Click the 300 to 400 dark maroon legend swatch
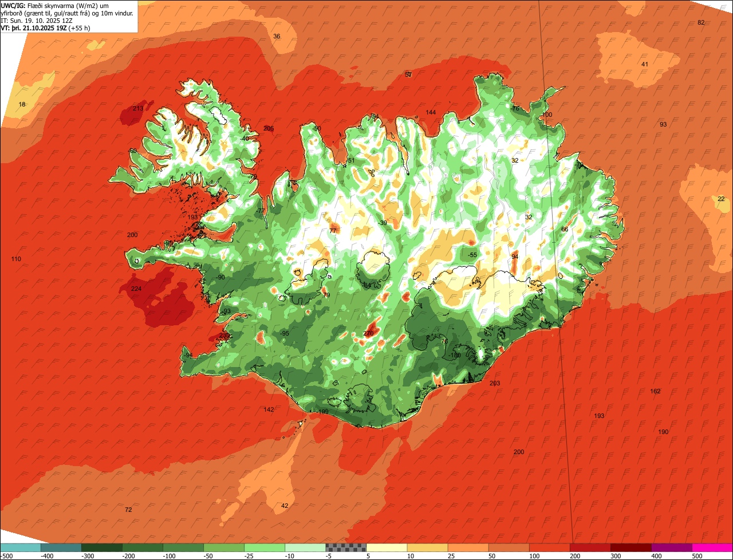Screen dimensions: 733x560 pos(630,547)
